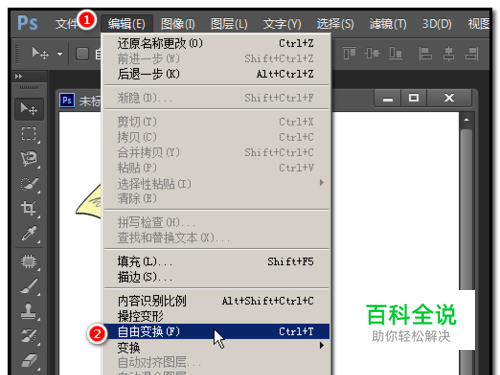Expand the 变换 submenu

[216, 347]
